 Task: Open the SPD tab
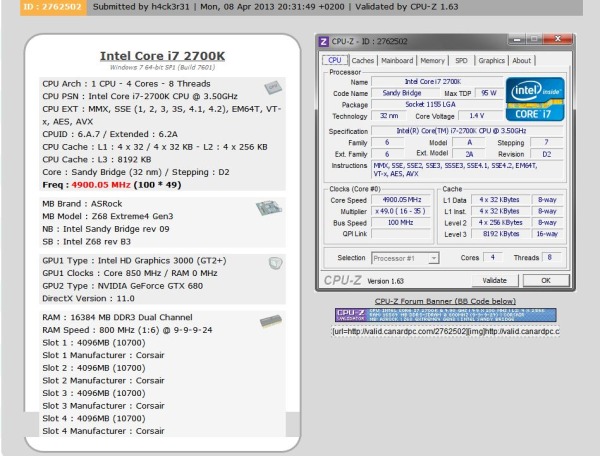point(461,60)
